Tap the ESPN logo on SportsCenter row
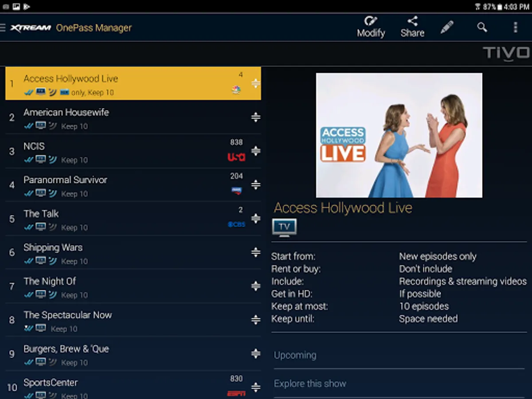Viewport: 532px width, 399px height. pyautogui.click(x=236, y=394)
